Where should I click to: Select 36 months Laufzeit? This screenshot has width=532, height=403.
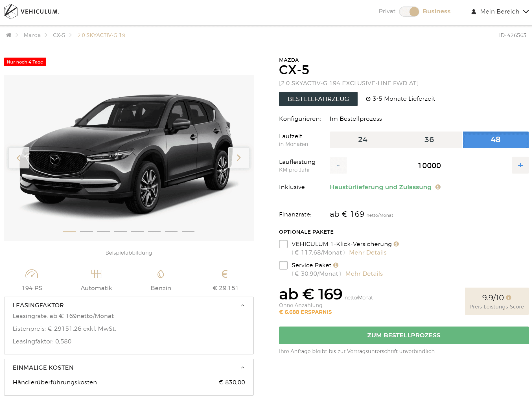[x=429, y=140]
